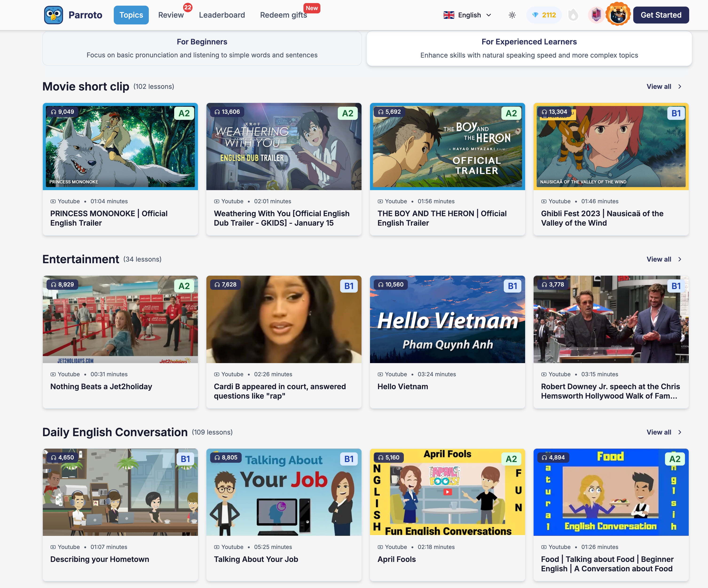Expand the English language dropdown chevron

tap(489, 15)
